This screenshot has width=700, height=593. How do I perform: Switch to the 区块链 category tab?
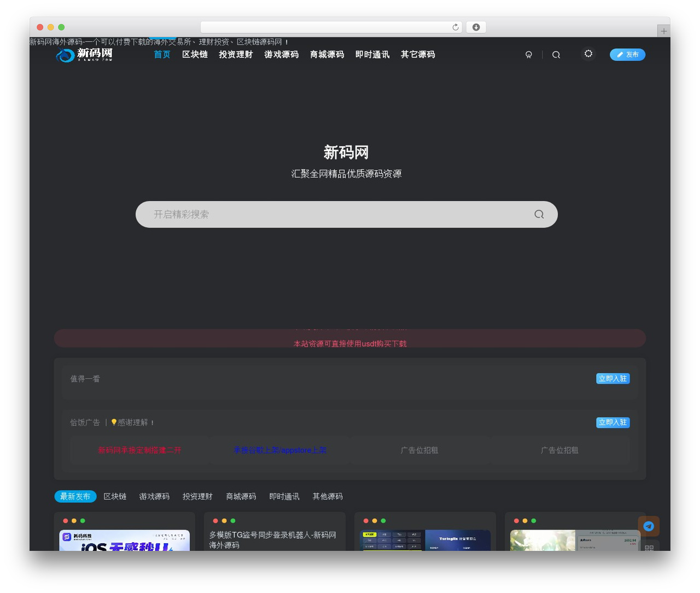(x=115, y=496)
